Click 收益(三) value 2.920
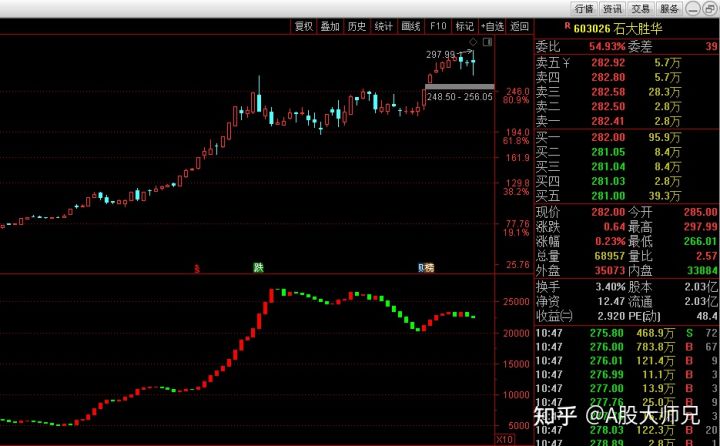 click(x=611, y=316)
